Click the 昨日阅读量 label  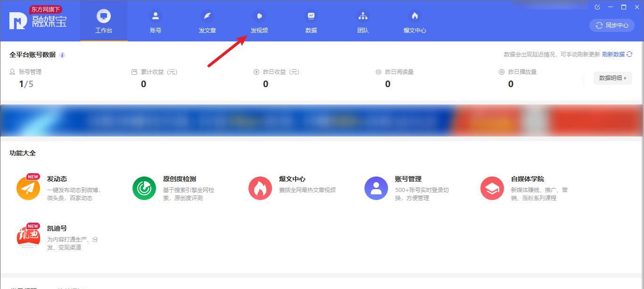pos(399,72)
